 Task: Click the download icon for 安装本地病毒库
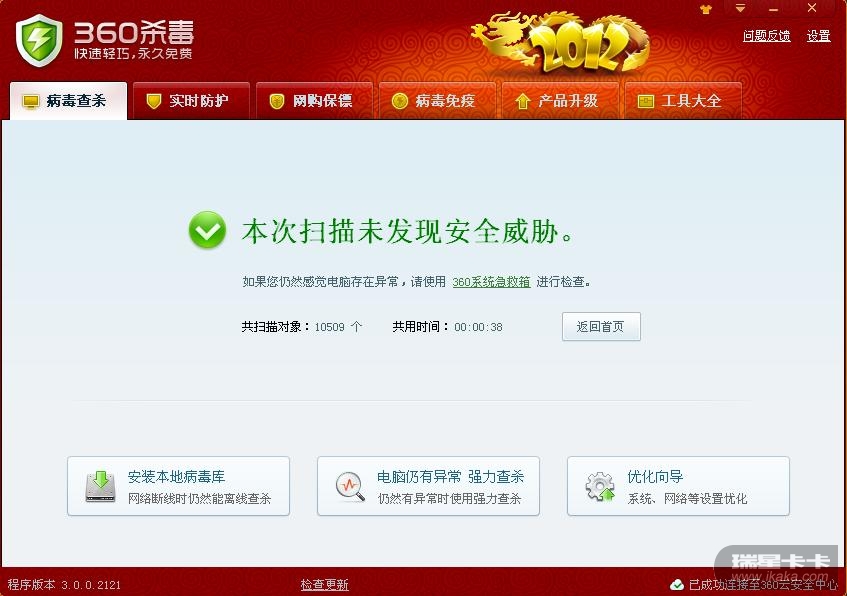tap(100, 486)
